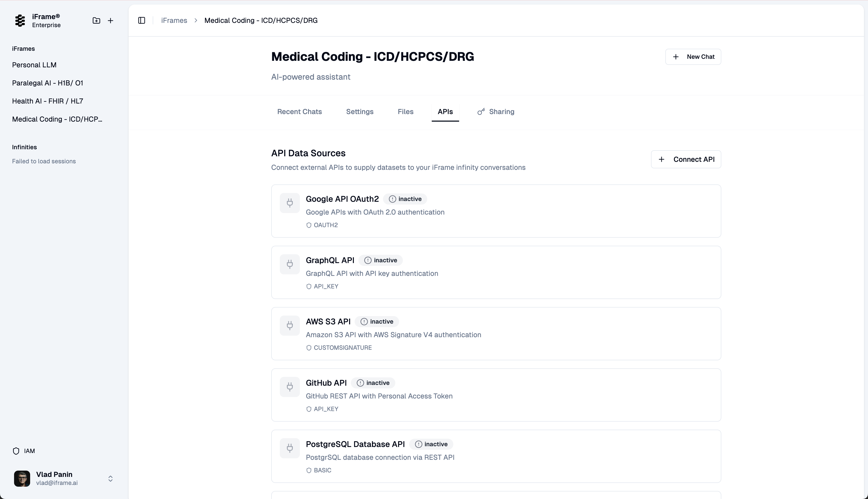Click the shield icon next to OAUTH2

tap(309, 225)
